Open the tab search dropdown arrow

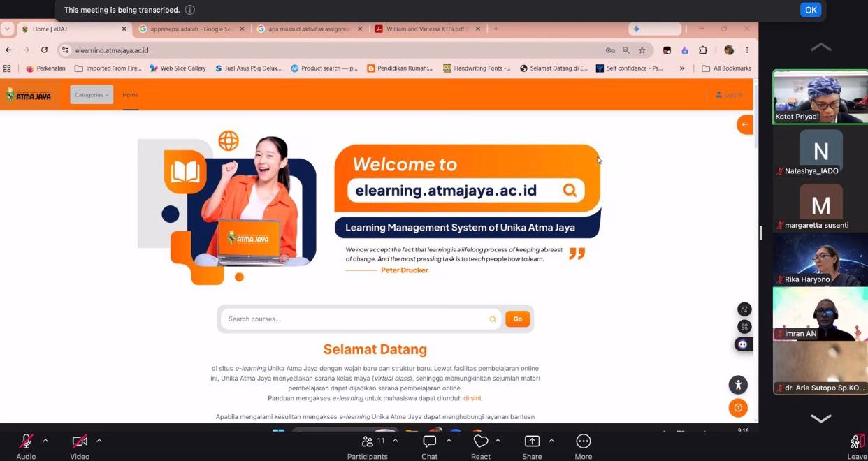(x=7, y=29)
